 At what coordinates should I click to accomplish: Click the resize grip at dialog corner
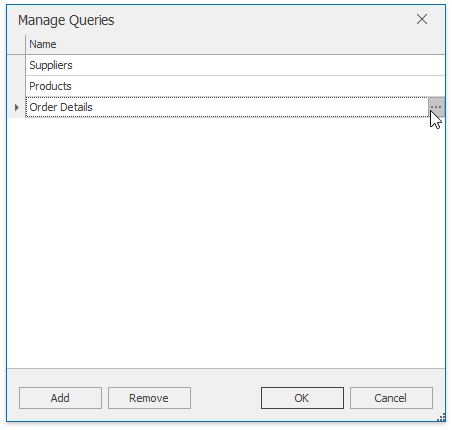point(442,418)
